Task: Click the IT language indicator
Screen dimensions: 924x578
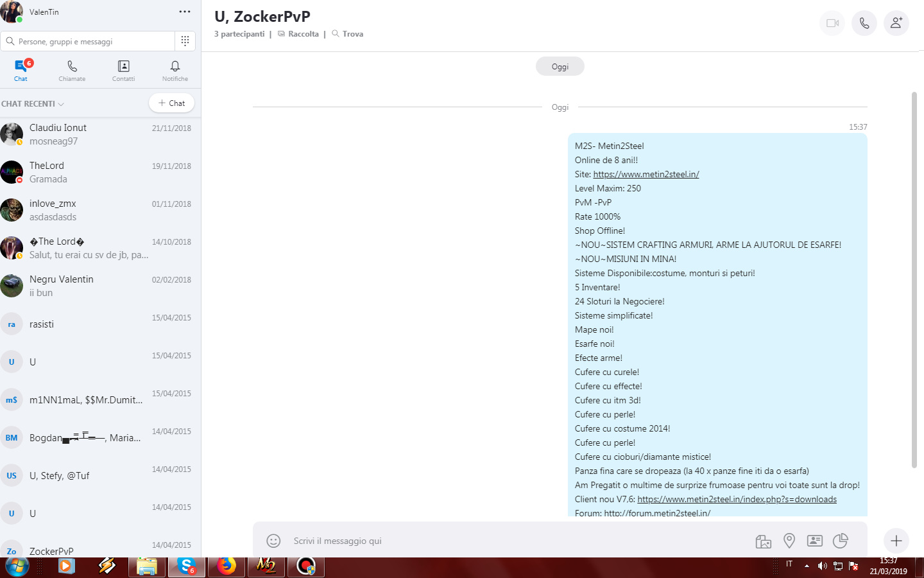Action: (x=789, y=564)
